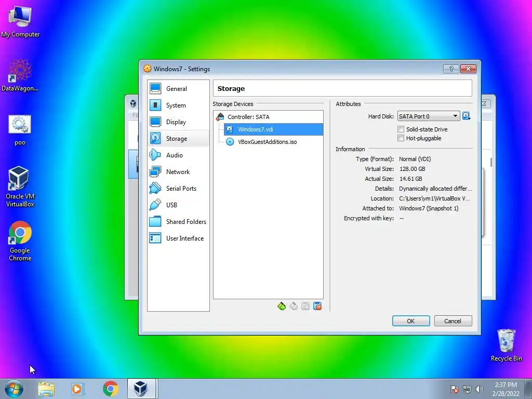Viewport: 532px width, 399px height.
Task: Open the Hard Disk SATA Port dropdown
Action: (429, 116)
